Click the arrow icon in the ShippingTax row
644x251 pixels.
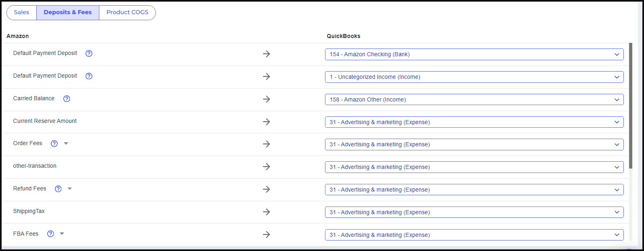(266, 212)
